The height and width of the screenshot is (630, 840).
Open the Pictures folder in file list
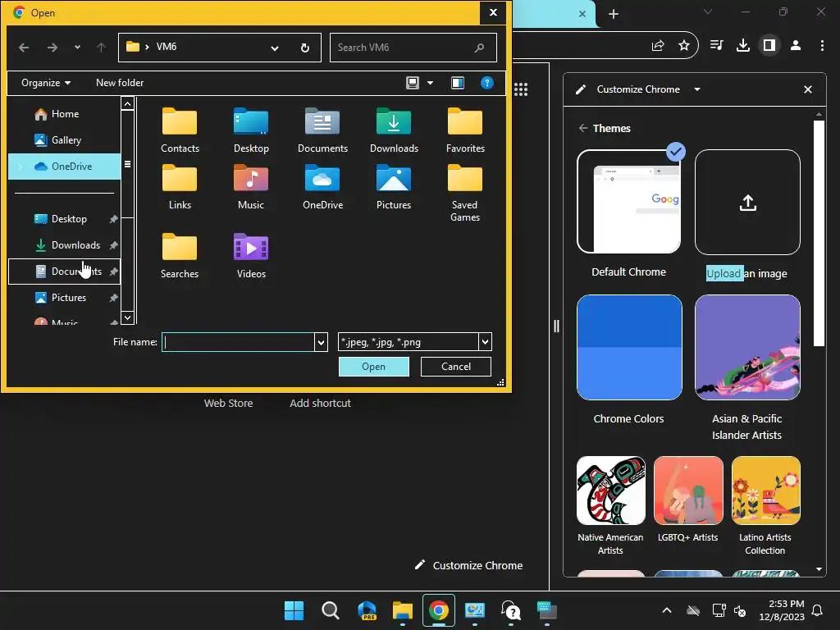click(x=394, y=188)
